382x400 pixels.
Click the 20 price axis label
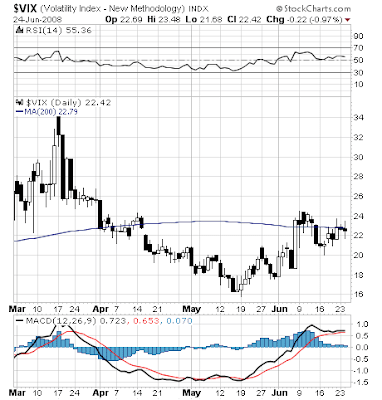tap(359, 255)
